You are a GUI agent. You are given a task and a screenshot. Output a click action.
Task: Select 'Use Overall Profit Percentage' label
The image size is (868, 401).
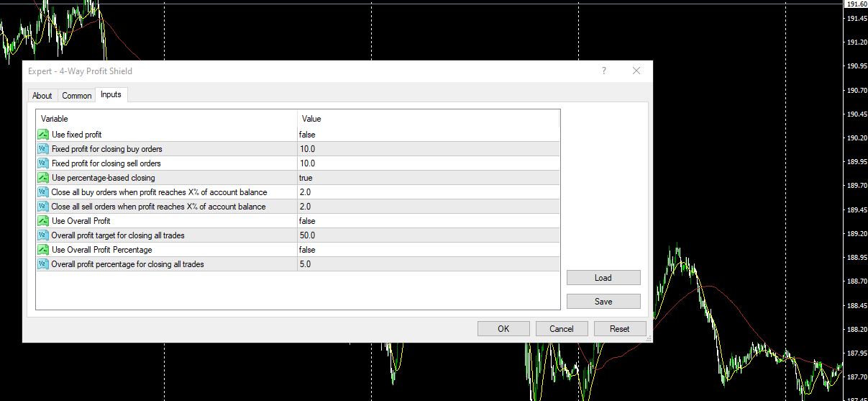click(102, 250)
